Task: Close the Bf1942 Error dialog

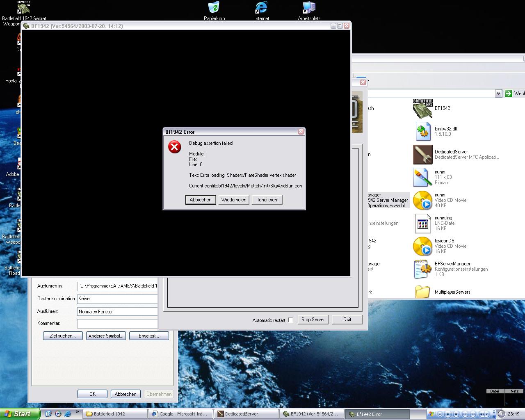Action: (301, 132)
